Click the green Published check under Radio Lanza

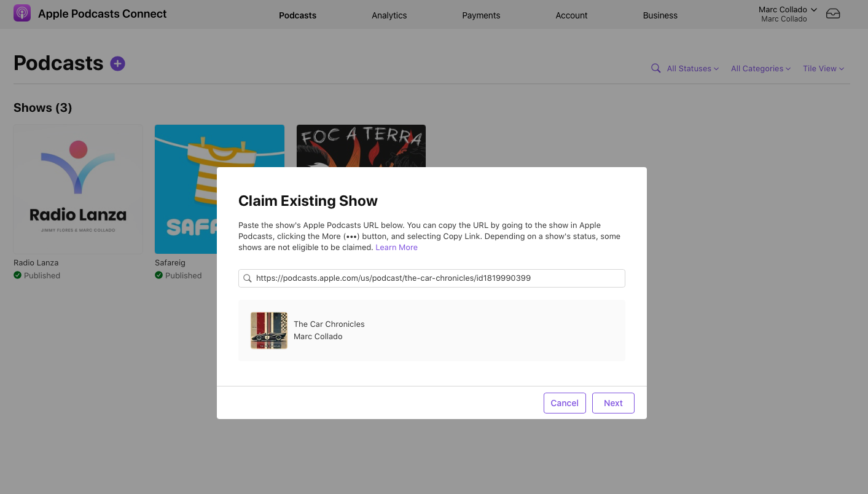coord(17,275)
